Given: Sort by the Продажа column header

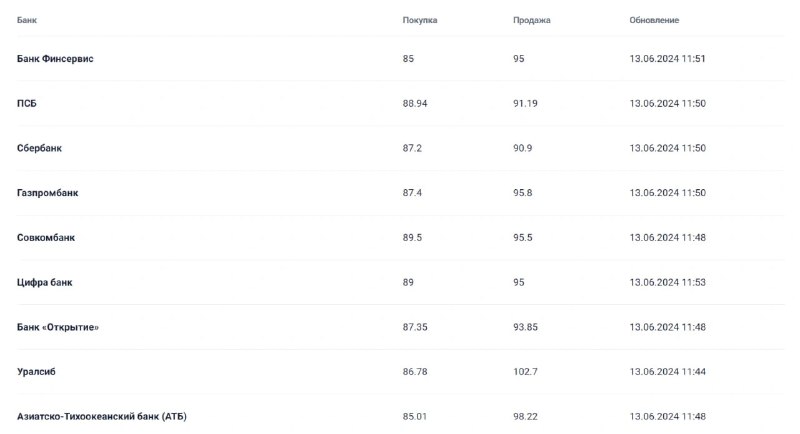Looking at the screenshot, I should point(532,20).
